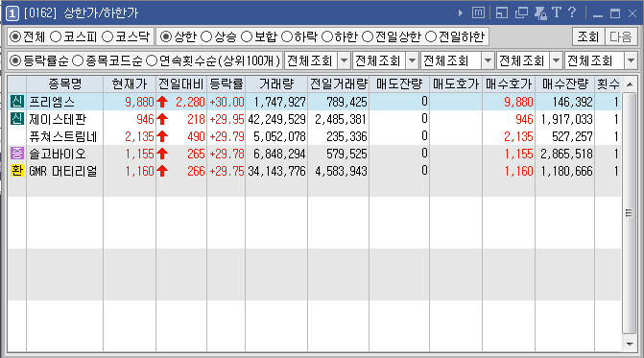
Task: Click the 매수잔량 column header
Action: (x=564, y=84)
